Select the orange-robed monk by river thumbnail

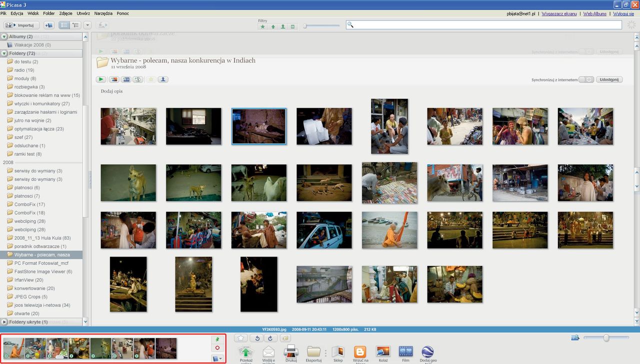tap(389, 230)
